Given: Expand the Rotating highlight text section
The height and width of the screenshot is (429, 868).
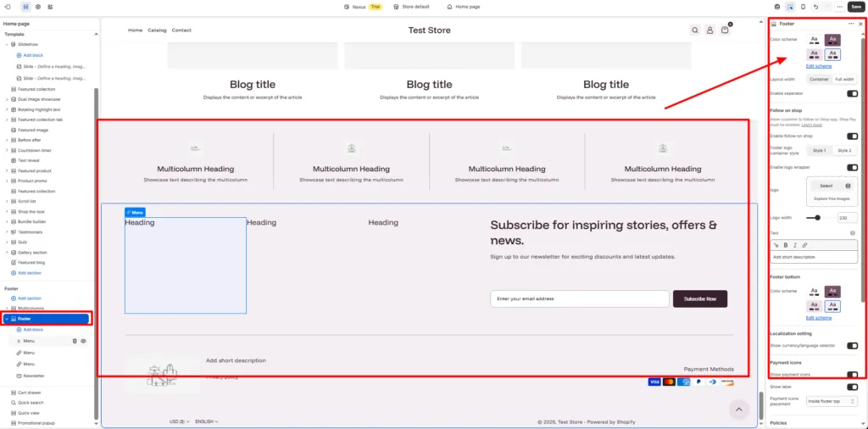Looking at the screenshot, I should pyautogui.click(x=7, y=109).
